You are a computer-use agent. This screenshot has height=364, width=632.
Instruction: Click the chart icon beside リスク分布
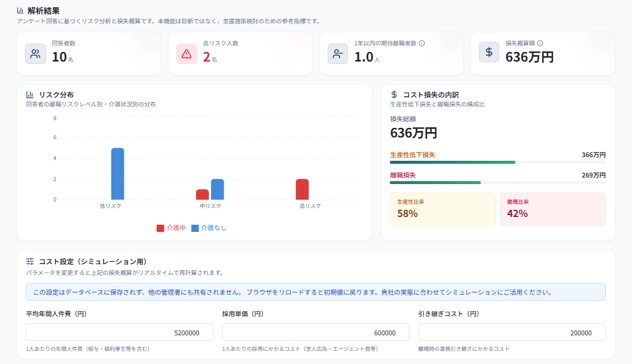pos(30,94)
